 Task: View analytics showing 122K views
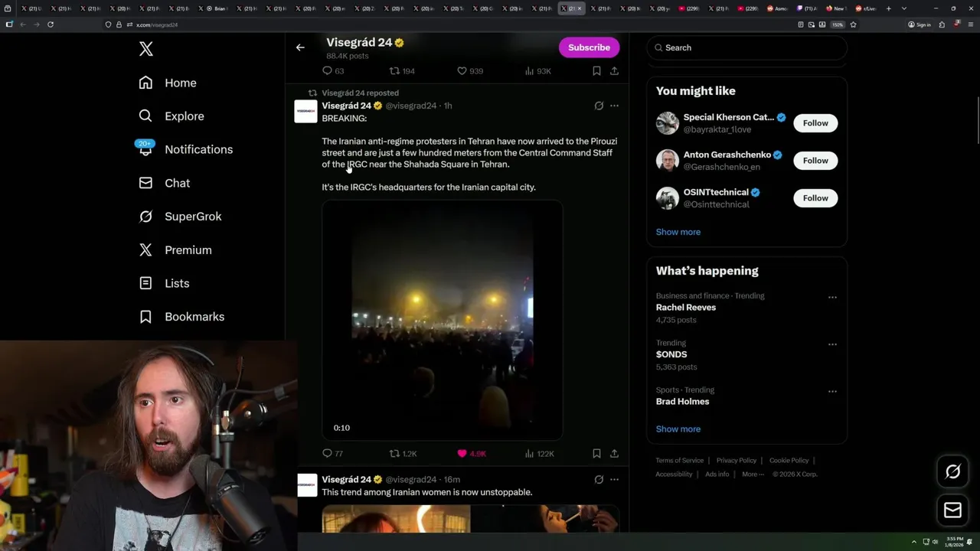[x=539, y=454]
